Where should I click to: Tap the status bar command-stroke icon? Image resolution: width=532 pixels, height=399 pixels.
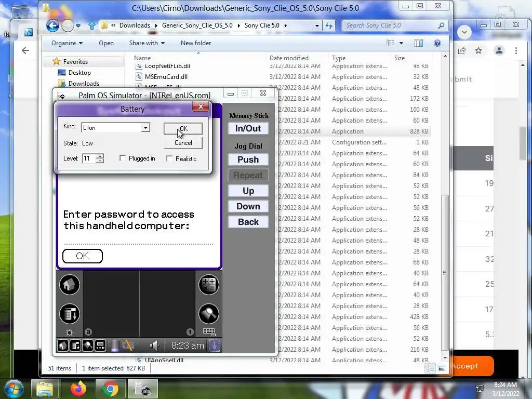(100, 345)
